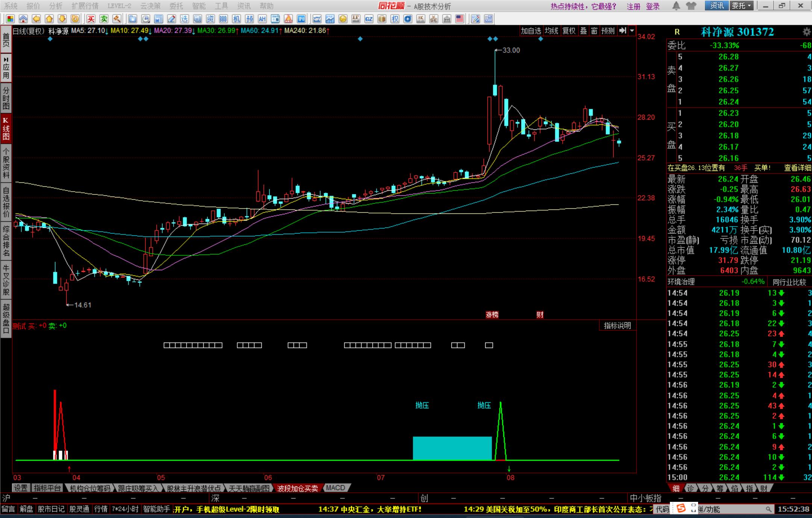Screen dimensions: 812x518
Task: Click the GZ toolbar icon
Action: point(369,19)
